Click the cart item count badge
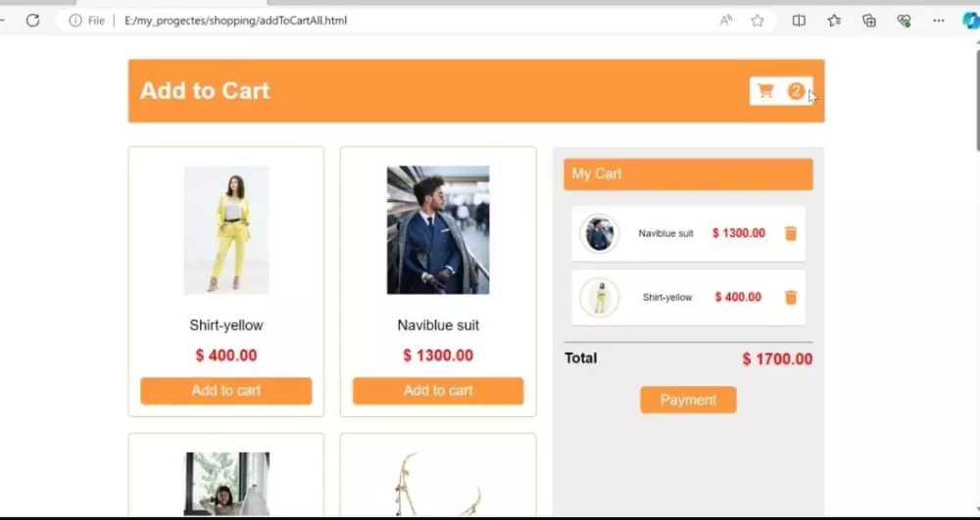 (x=796, y=91)
